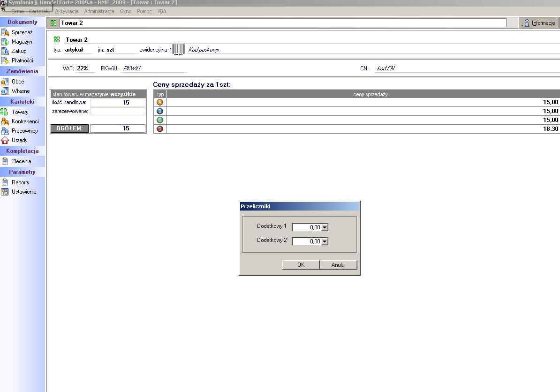This screenshot has height=392, width=560.
Task: Click the 15,00 price in row A
Action: tap(550, 102)
